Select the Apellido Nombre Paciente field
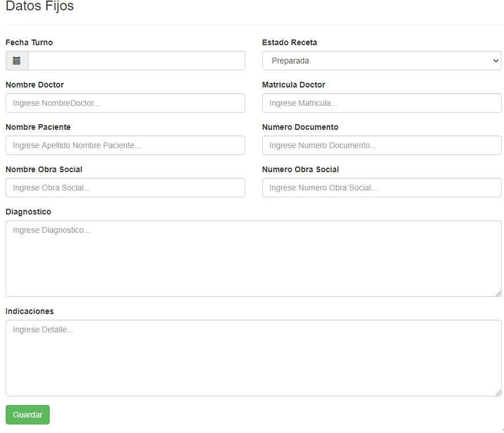Viewport: 504px width, 433px height. tap(125, 145)
